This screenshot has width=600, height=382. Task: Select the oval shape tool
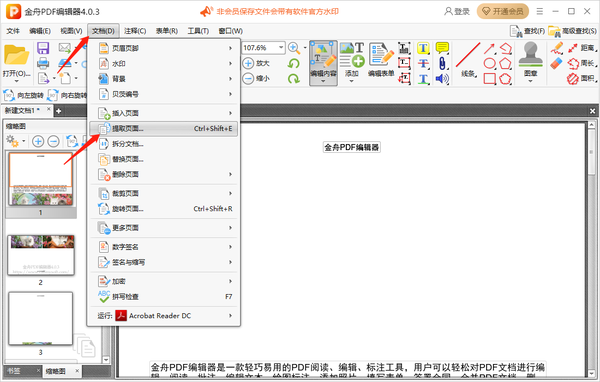(489, 63)
